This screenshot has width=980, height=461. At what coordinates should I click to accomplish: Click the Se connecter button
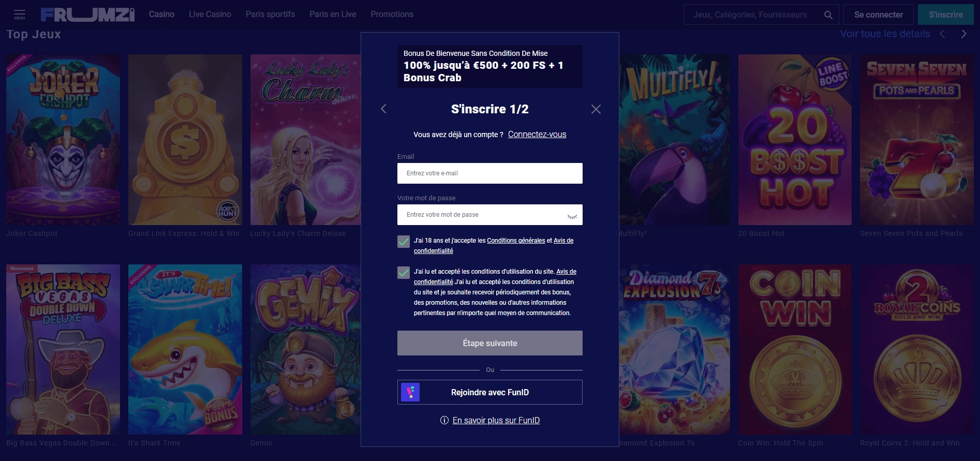click(x=878, y=14)
